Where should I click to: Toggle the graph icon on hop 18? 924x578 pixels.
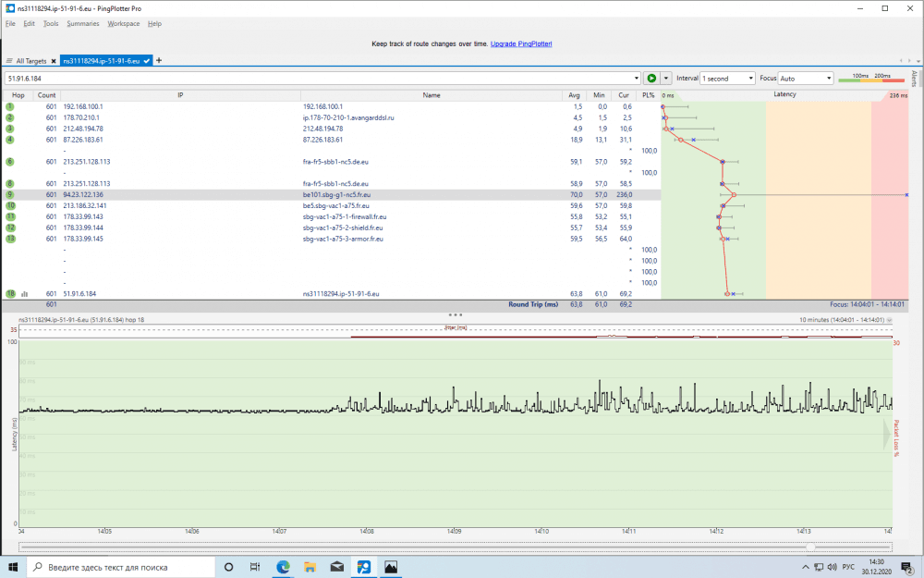[25, 293]
